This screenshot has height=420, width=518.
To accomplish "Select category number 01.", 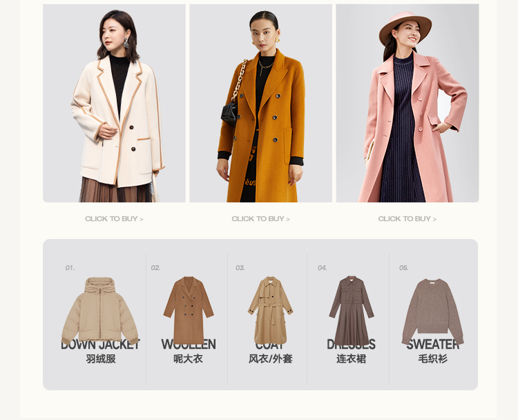I will click(70, 267).
